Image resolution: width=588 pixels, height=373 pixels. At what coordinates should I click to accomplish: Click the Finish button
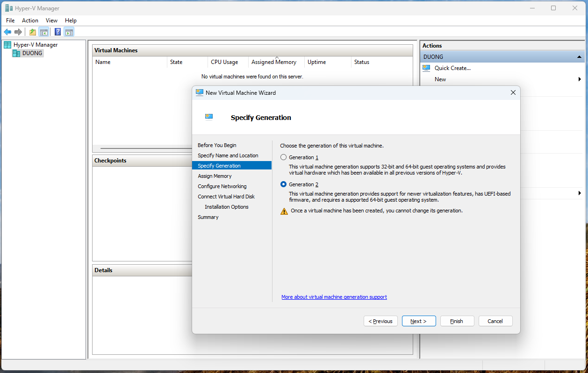pyautogui.click(x=457, y=321)
